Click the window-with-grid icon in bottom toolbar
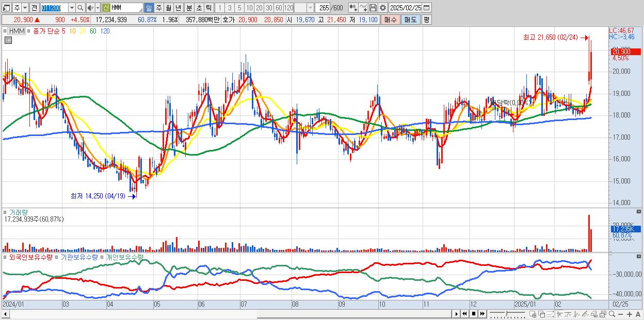Image resolution: width=644 pixels, height=320 pixels. [533, 314]
